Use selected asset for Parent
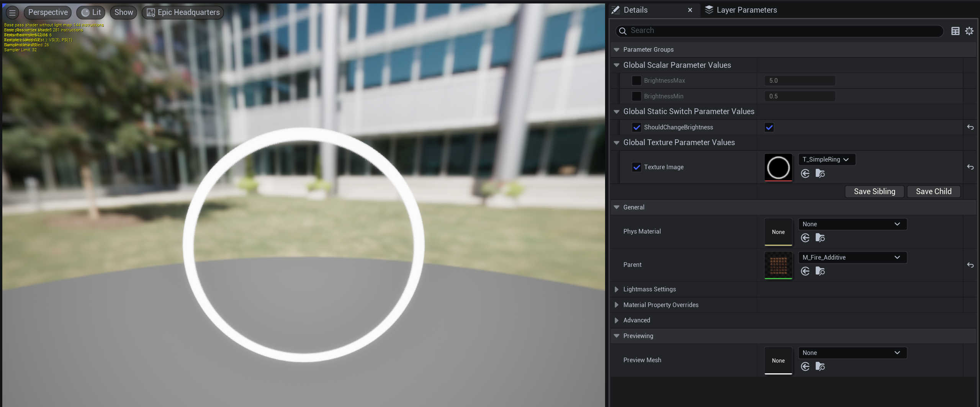This screenshot has height=407, width=980. (805, 271)
